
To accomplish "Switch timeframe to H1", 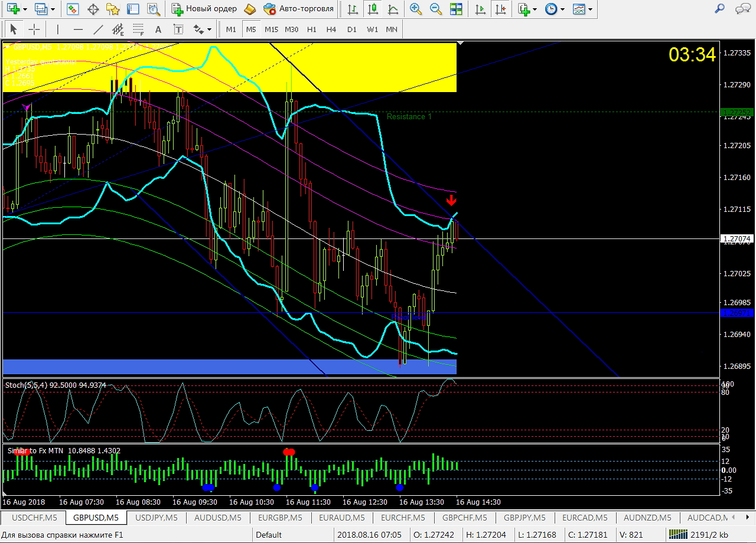I will point(311,30).
